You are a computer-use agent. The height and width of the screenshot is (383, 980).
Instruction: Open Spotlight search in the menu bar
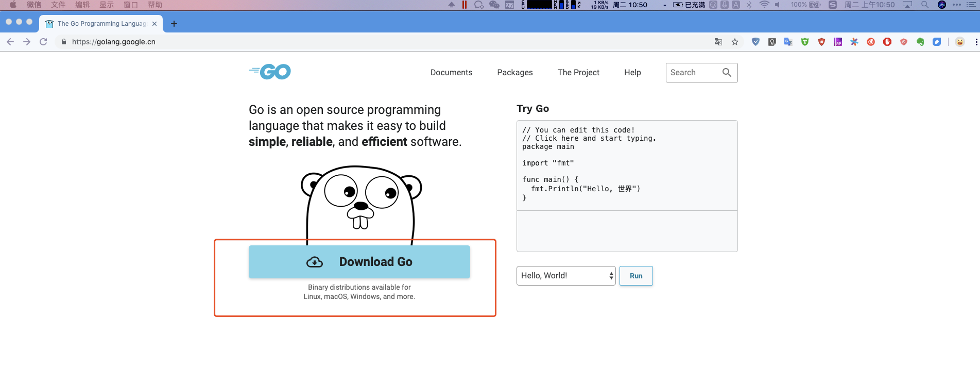click(925, 5)
